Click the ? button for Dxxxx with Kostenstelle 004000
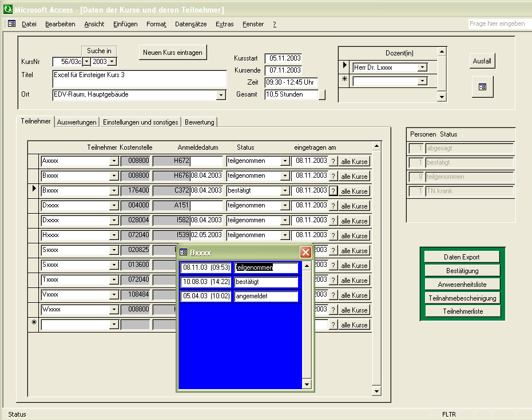This screenshot has width=532, height=420. [333, 206]
